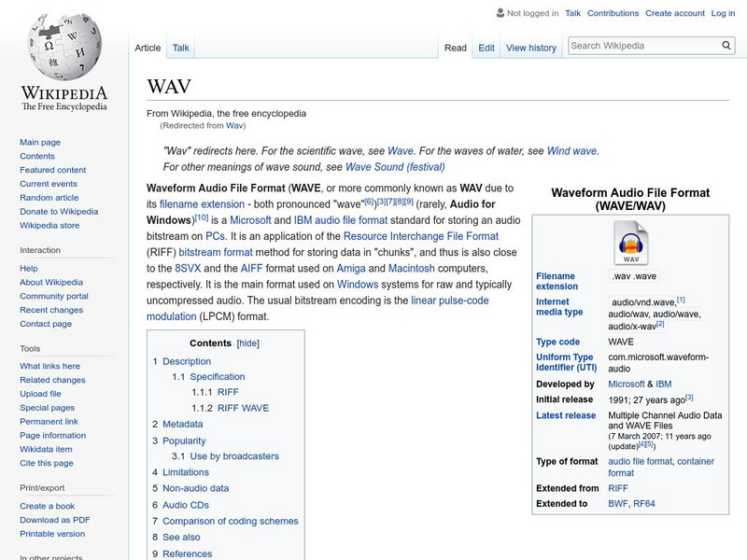Open Latest release infobox label link
The image size is (747, 560).
click(566, 415)
